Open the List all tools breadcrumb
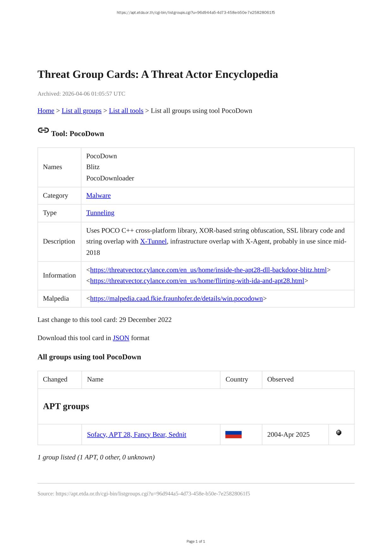392x554 pixels. click(126, 111)
